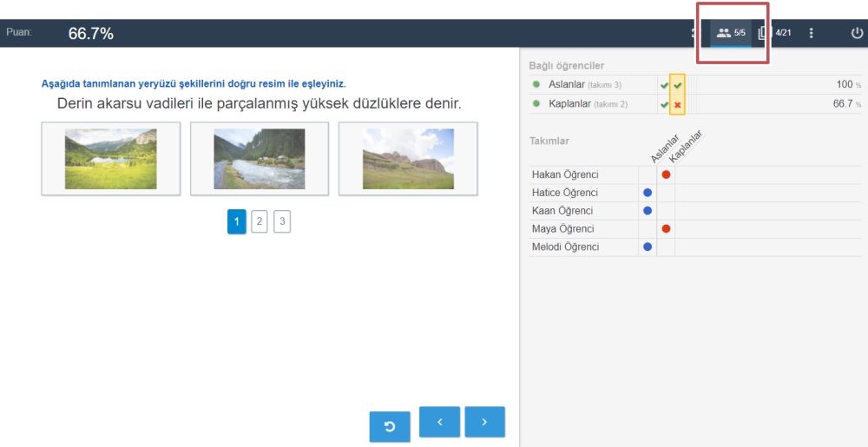Click the Kaan Öğrenci name
868x447 pixels.
(562, 211)
